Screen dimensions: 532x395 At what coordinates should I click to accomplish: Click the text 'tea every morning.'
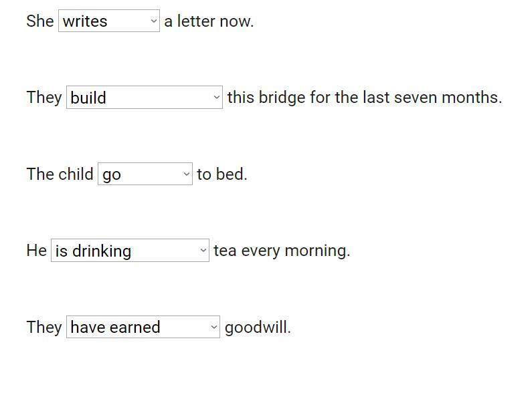click(x=282, y=251)
